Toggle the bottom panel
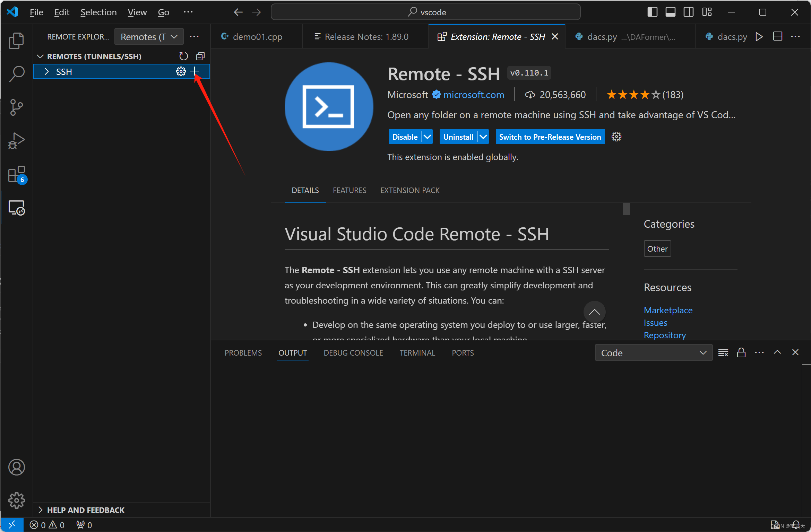 tap(670, 12)
